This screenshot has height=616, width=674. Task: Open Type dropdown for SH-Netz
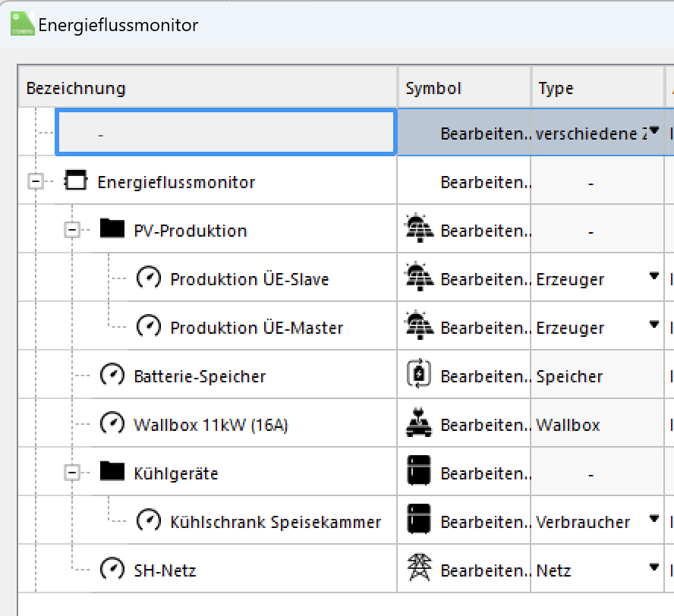(x=654, y=569)
